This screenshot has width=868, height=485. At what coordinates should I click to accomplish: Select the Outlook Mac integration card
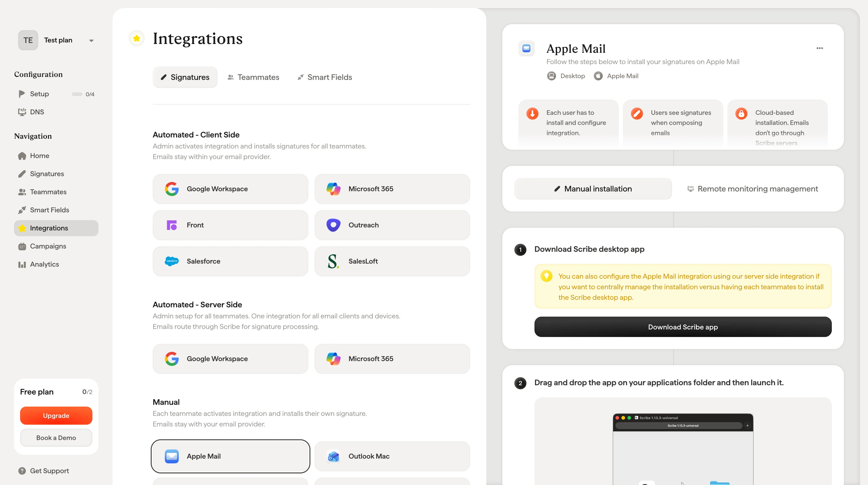click(x=392, y=456)
